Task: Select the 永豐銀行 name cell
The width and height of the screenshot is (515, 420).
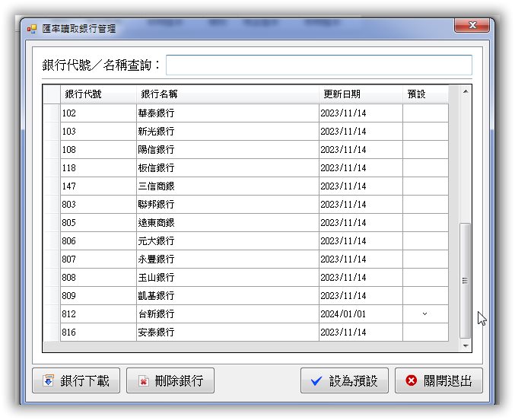Action: pos(227,259)
